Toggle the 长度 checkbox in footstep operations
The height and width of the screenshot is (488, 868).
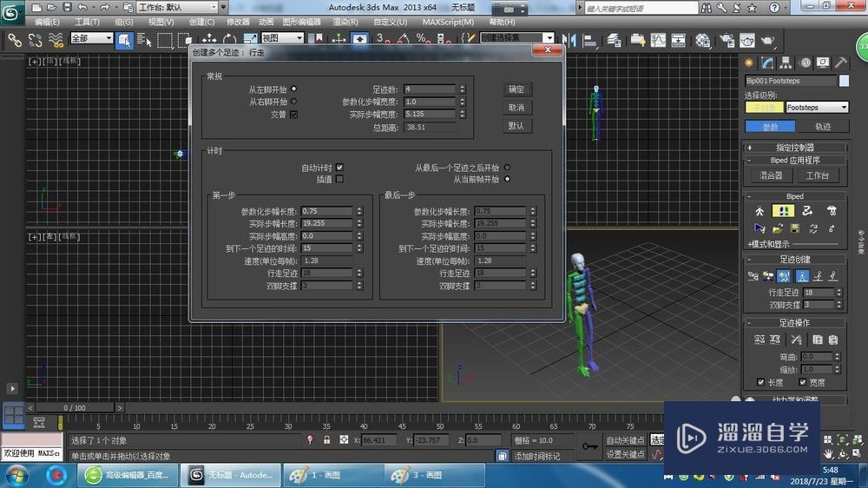(760, 382)
